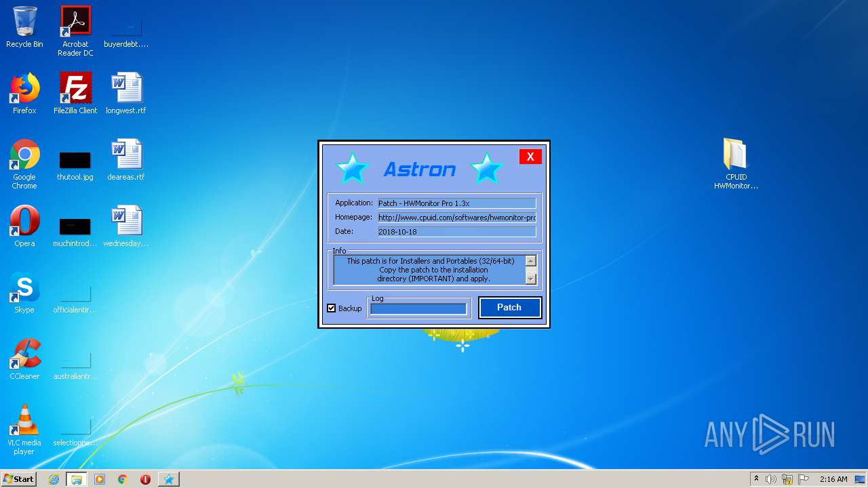
Task: Open Action Center flag icon
Action: coord(804,479)
